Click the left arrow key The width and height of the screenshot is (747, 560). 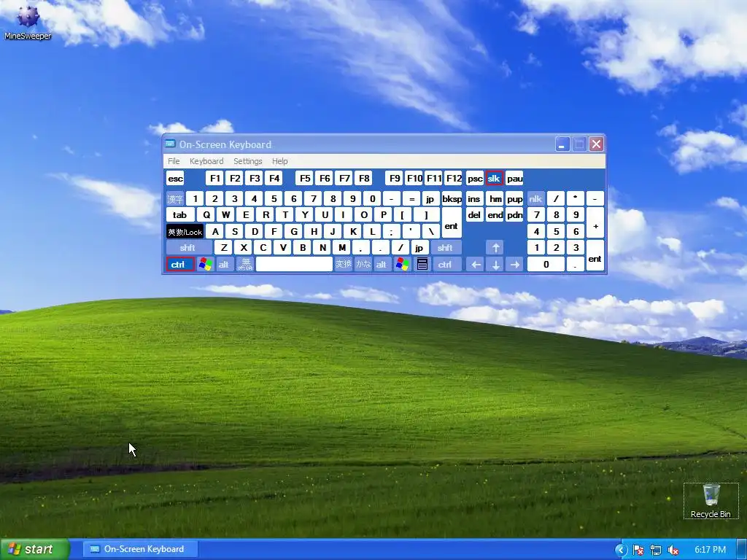pyautogui.click(x=476, y=264)
